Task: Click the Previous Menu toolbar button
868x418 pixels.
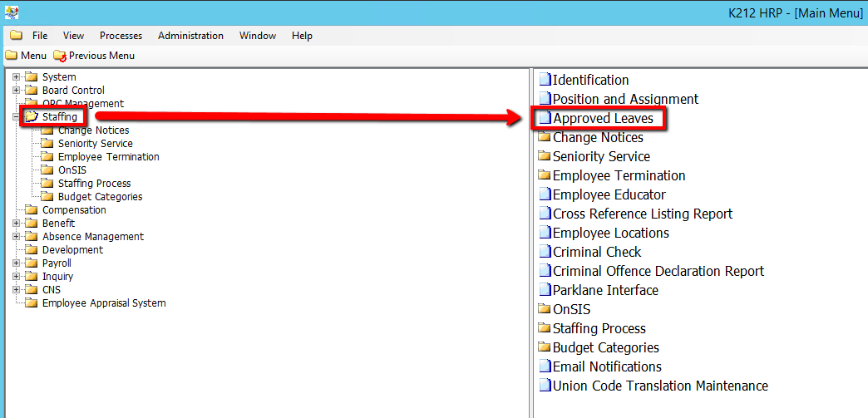Action: click(94, 56)
